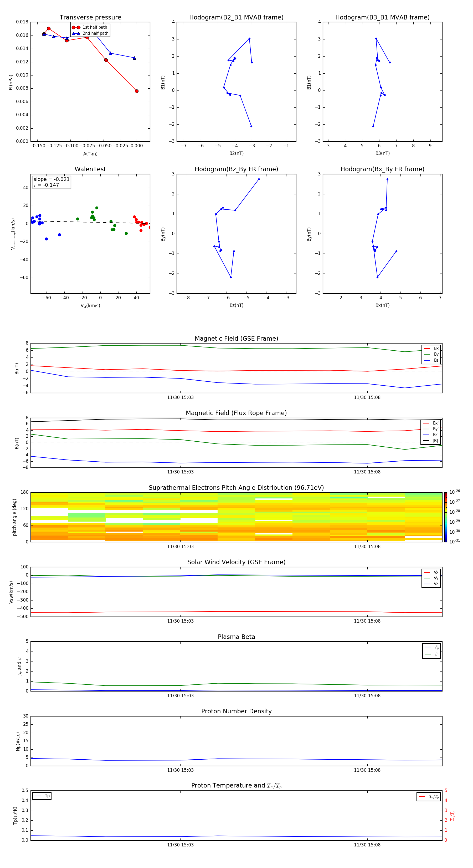
Task: Click '11/30 15:03' tick under GSE magnetic field
Action: (181, 397)
